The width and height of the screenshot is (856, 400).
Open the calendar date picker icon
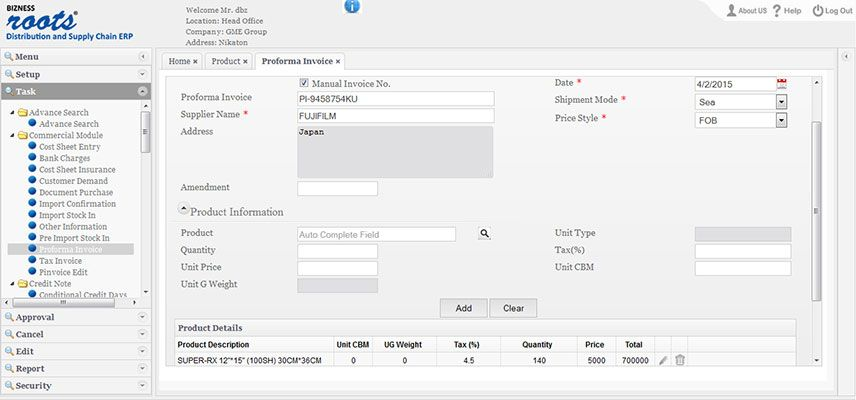pyautogui.click(x=782, y=84)
